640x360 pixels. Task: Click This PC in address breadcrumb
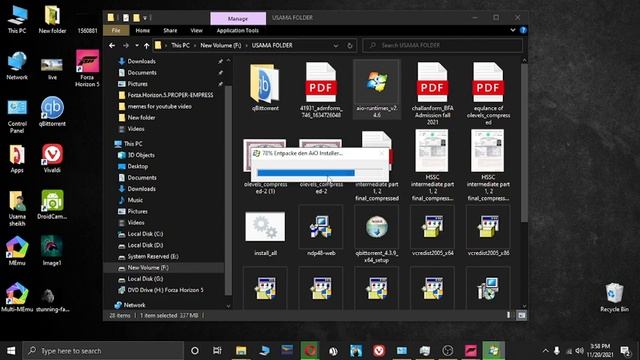[x=180, y=46]
